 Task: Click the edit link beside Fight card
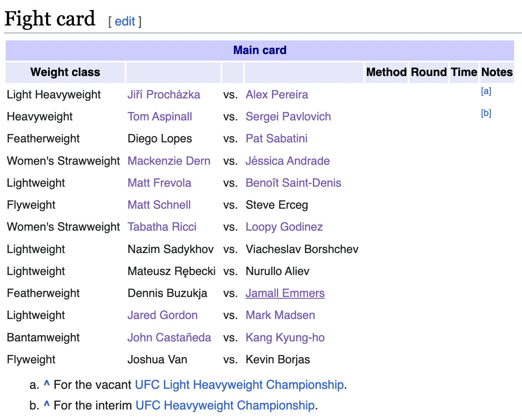[x=125, y=21]
